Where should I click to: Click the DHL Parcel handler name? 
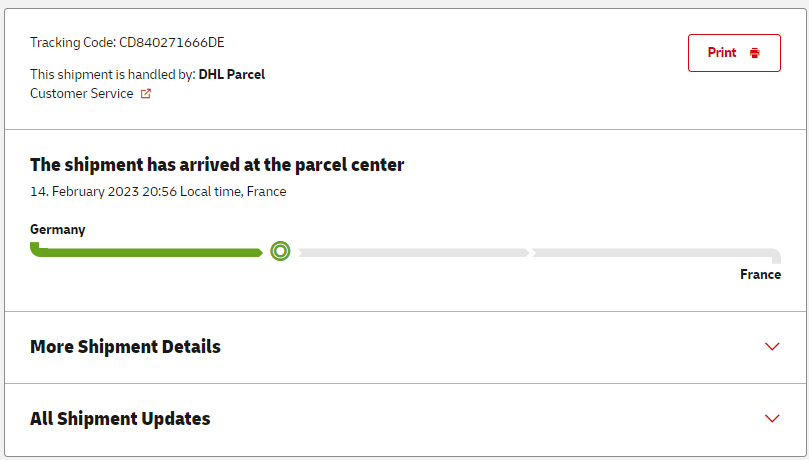pyautogui.click(x=231, y=74)
